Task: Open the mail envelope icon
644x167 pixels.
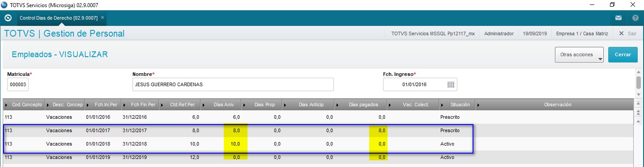Action: point(618,18)
